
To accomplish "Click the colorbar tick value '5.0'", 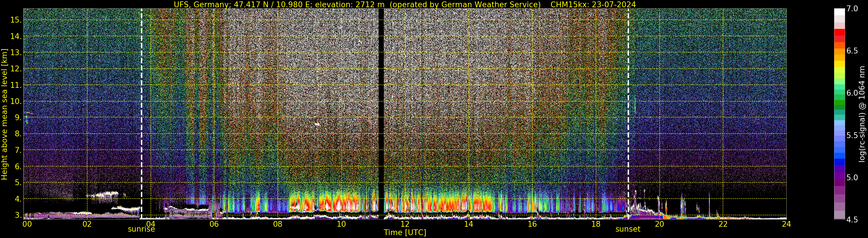I will (x=852, y=177).
